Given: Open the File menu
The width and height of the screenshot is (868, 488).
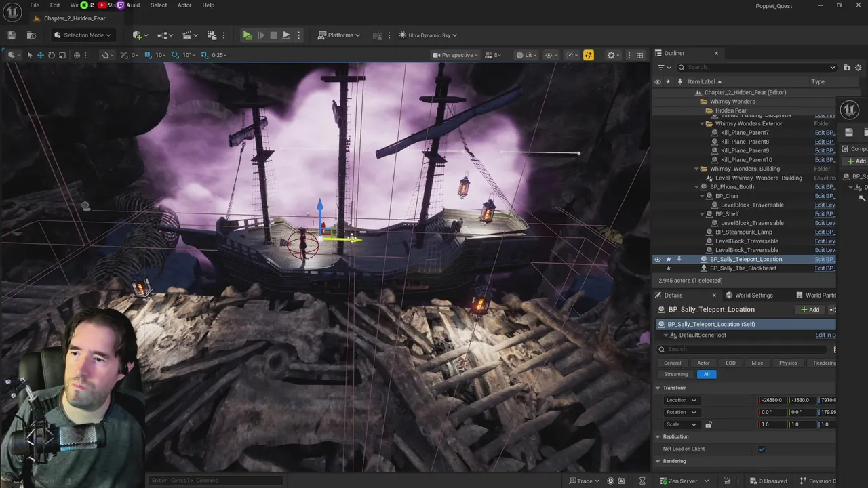Looking at the screenshot, I should coord(35,5).
